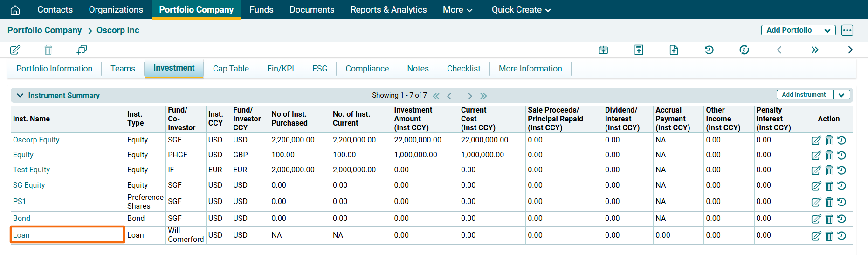Image resolution: width=868 pixels, height=255 pixels.
Task: Click the history clock icon in toolbar
Action: tap(709, 50)
